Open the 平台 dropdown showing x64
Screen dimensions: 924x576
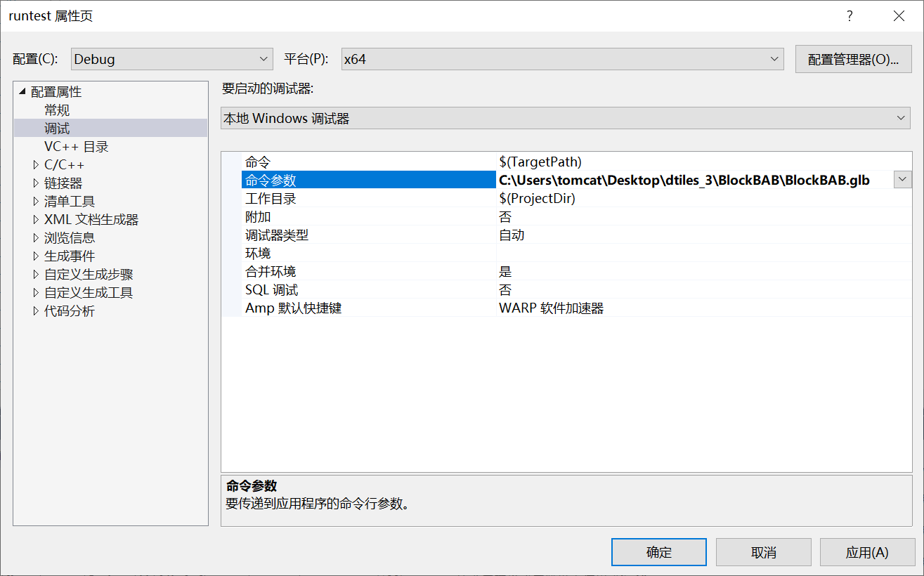click(774, 59)
